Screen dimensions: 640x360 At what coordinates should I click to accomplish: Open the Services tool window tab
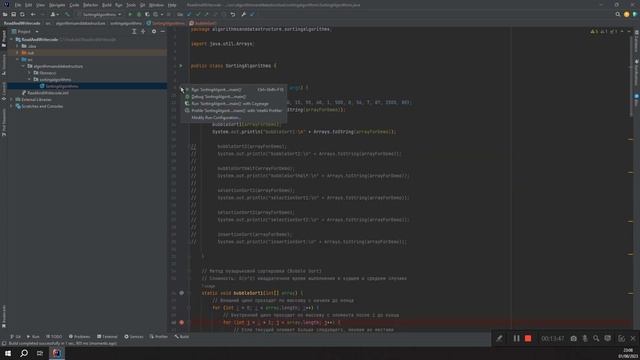tap(134, 337)
